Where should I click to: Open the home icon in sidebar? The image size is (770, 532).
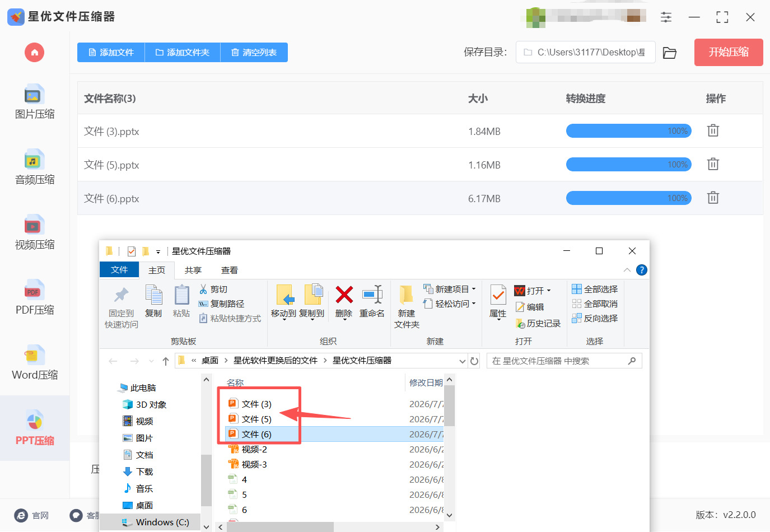coord(34,53)
